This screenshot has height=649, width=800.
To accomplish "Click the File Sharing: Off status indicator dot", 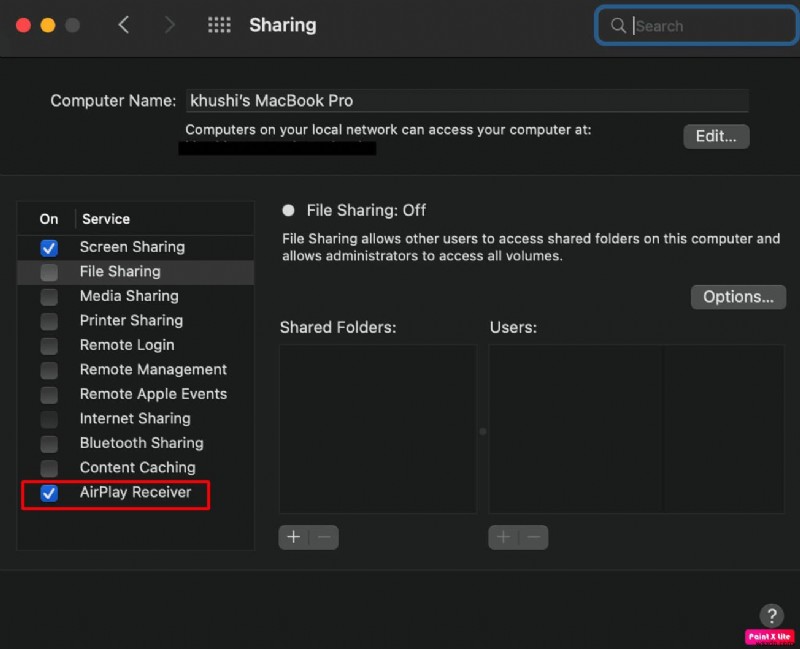I will [288, 210].
